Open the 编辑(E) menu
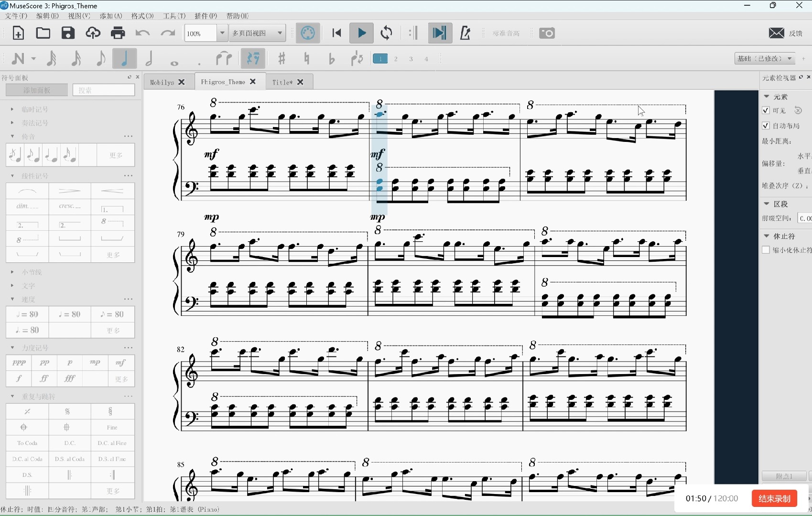The width and height of the screenshot is (812, 516). coord(47,16)
